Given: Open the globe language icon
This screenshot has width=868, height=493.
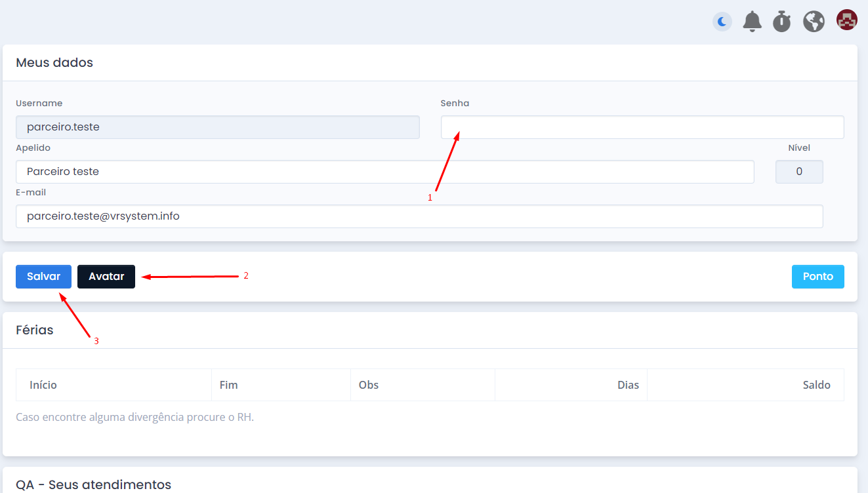Looking at the screenshot, I should coord(814,22).
